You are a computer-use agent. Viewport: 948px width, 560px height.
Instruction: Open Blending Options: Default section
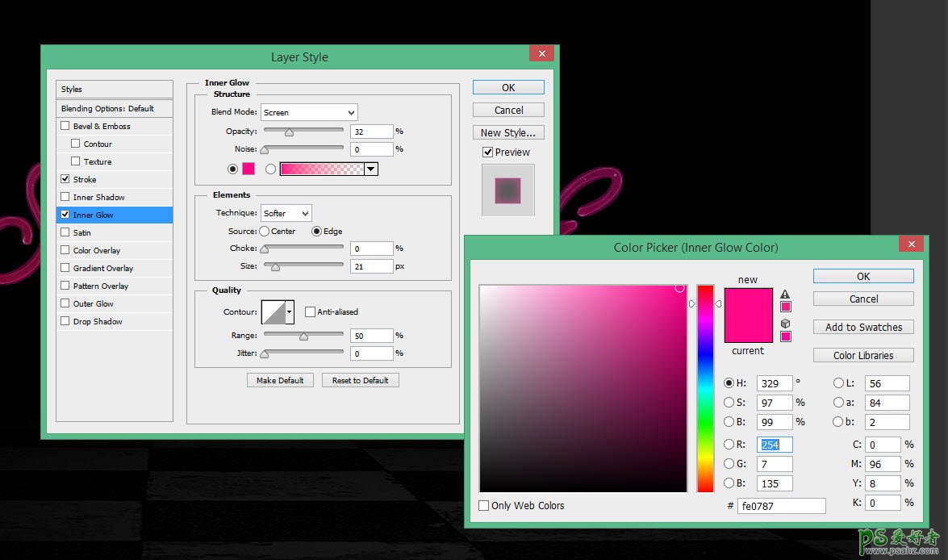107,108
